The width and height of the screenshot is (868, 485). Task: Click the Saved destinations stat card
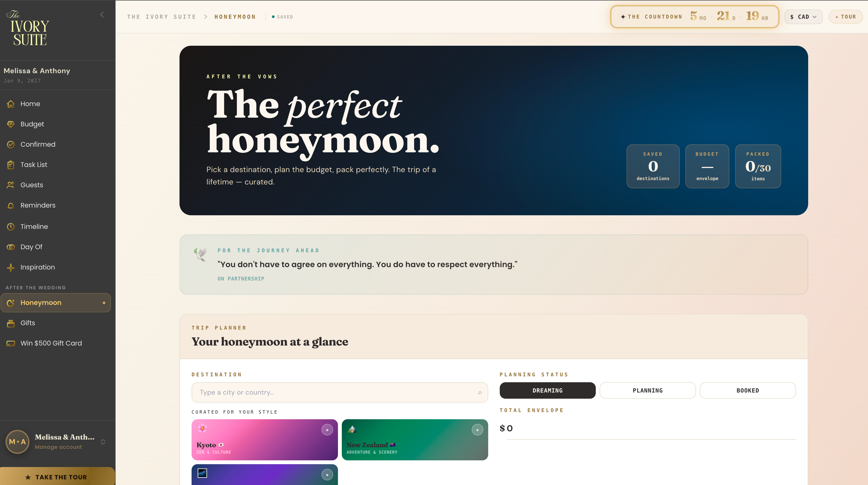(653, 166)
